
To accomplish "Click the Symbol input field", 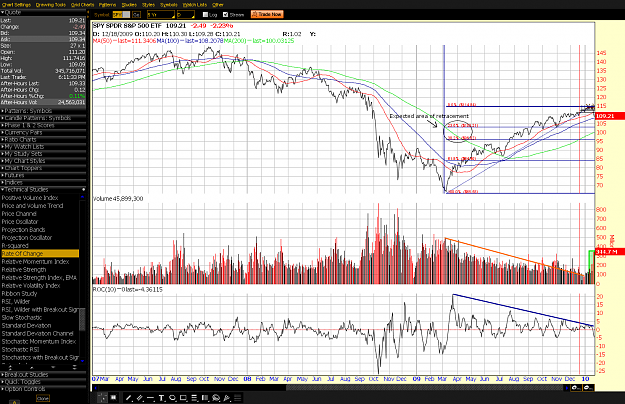I will click(121, 15).
